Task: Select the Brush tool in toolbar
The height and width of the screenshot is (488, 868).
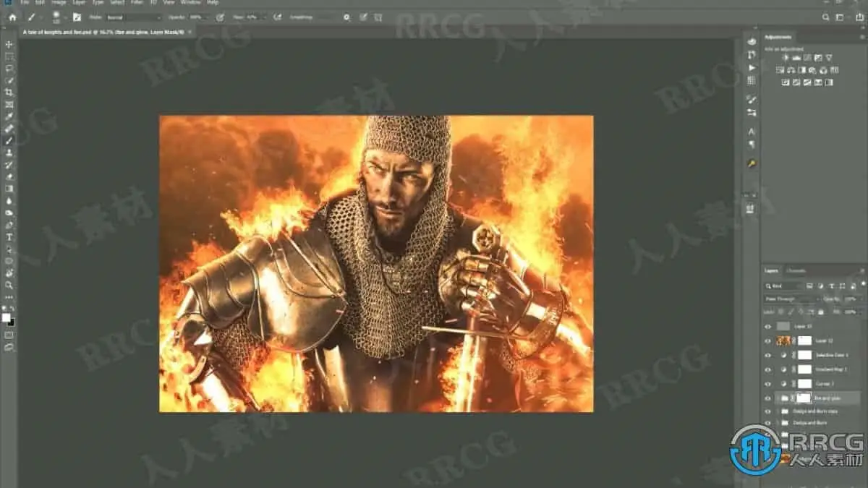Action: pos(9,140)
